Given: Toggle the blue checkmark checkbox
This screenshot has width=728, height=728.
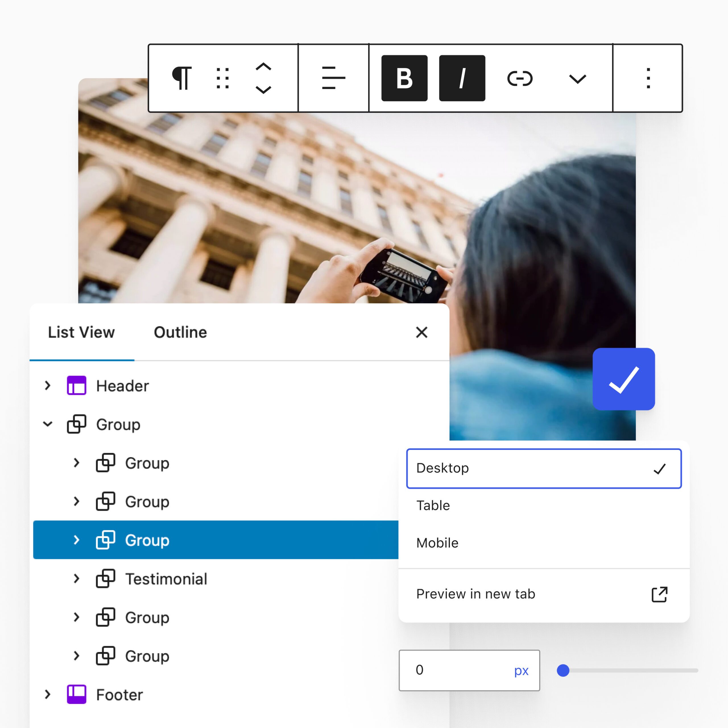Looking at the screenshot, I should coord(624,379).
